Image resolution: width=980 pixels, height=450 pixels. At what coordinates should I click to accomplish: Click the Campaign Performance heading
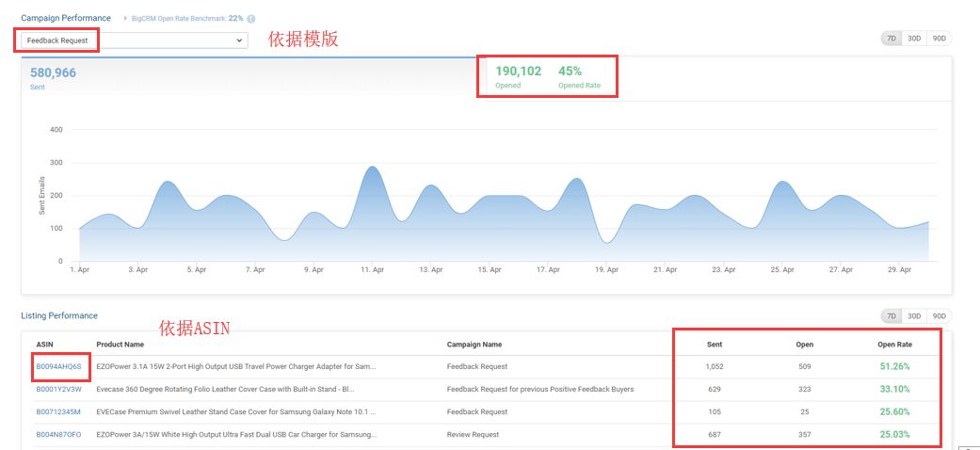tap(66, 18)
